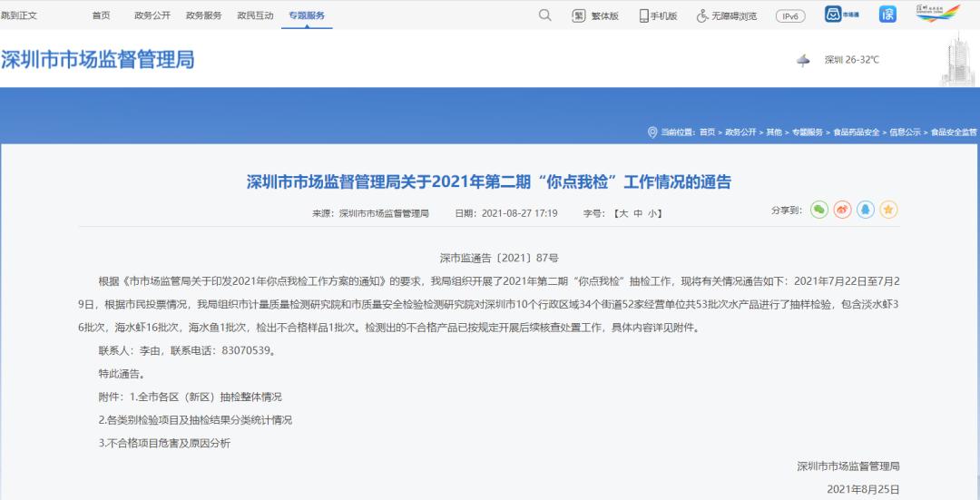Click 信息公示 breadcrumb link

tap(905, 132)
